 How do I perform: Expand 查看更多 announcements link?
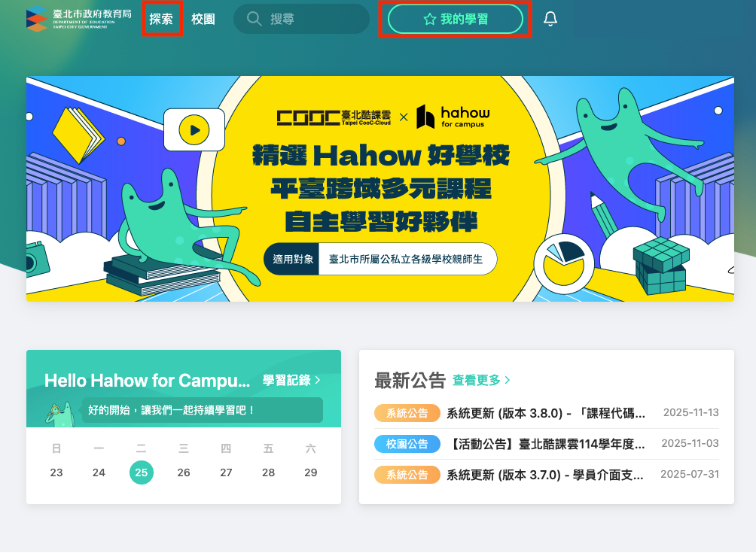tap(481, 380)
